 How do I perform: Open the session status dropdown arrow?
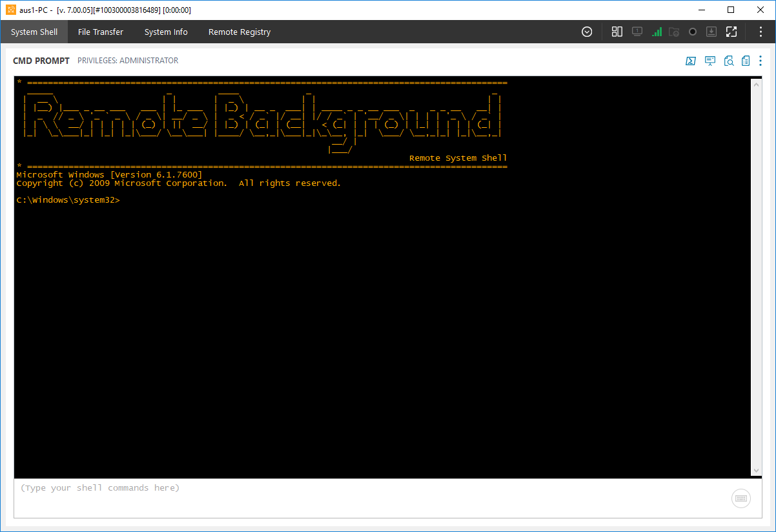(587, 31)
